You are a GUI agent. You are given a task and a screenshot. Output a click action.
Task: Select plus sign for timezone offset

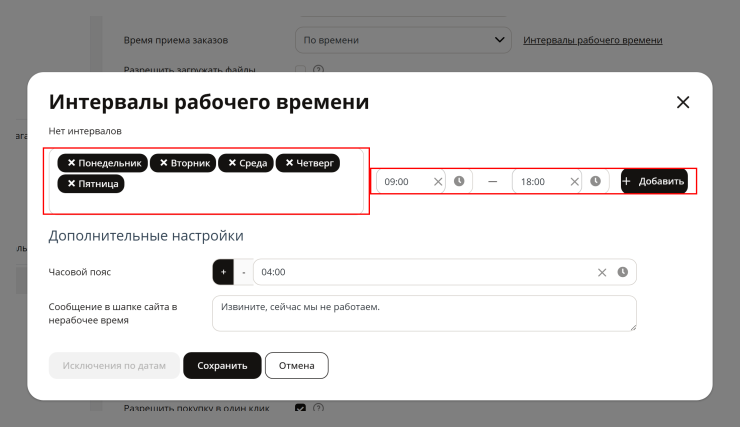tap(223, 272)
